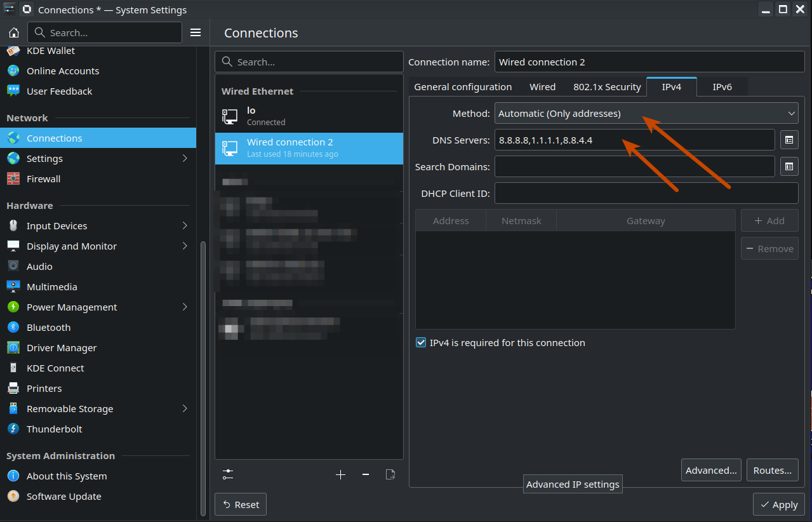The width and height of the screenshot is (812, 522).
Task: Click the Power Management icon
Action: pos(13,307)
